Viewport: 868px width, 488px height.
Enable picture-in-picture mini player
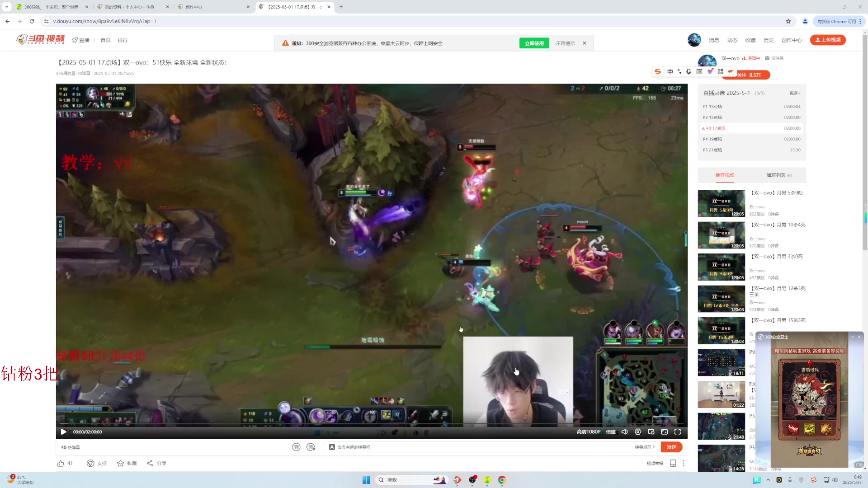click(651, 432)
